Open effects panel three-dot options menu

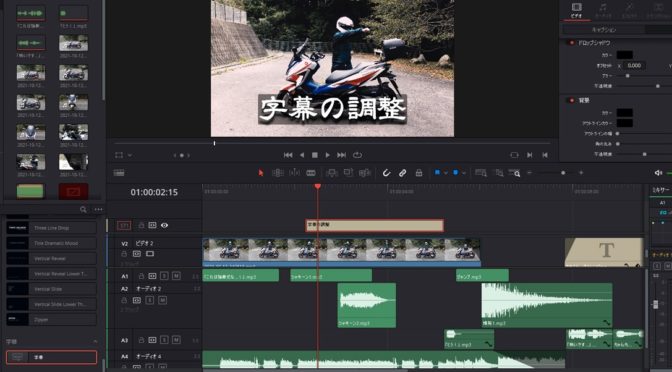99,210
